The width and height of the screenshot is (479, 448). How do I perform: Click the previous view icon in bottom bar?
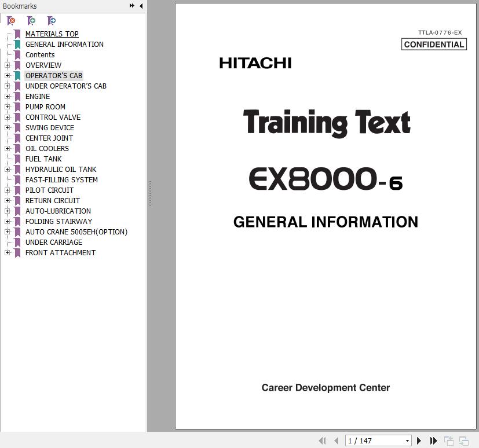(x=449, y=440)
